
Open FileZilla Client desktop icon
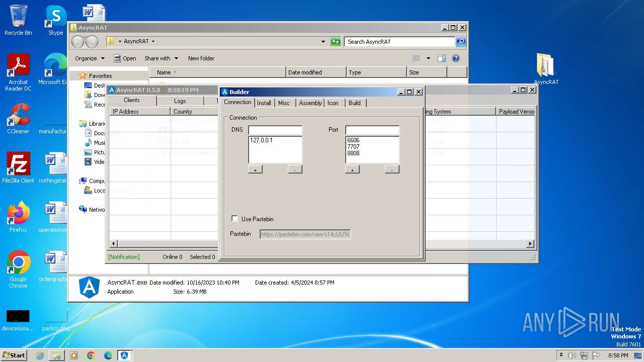18,168
